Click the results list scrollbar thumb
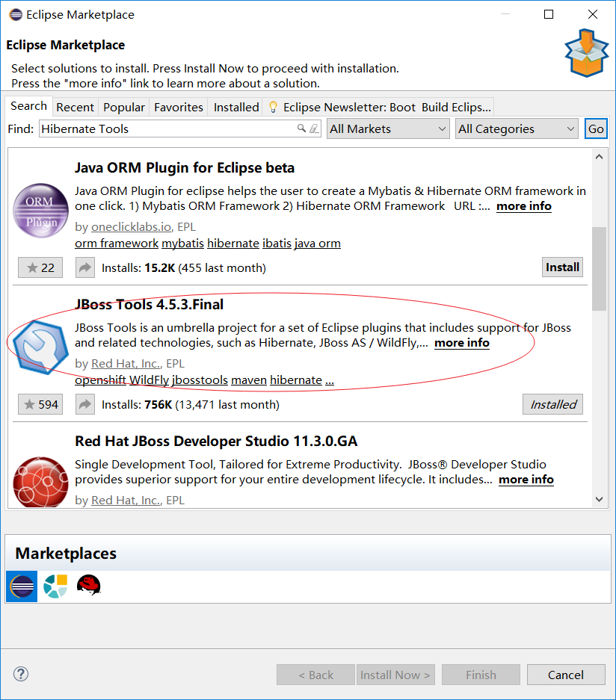 point(599,269)
